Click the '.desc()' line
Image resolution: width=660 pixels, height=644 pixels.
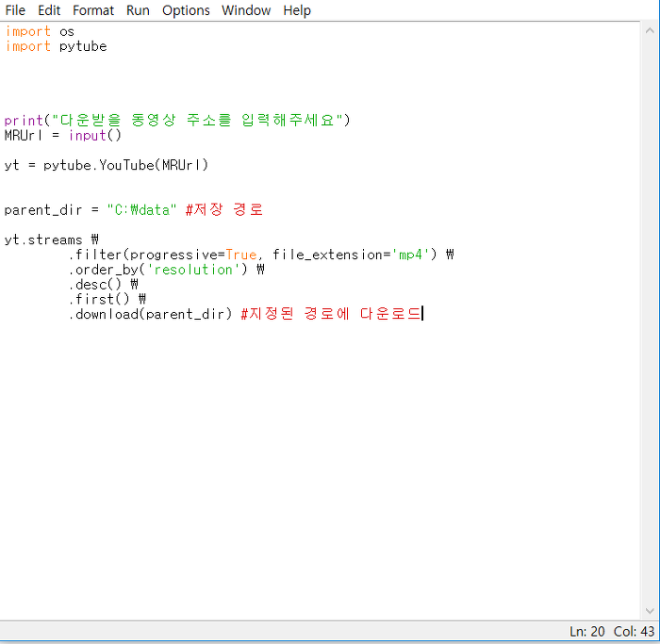coord(103,285)
